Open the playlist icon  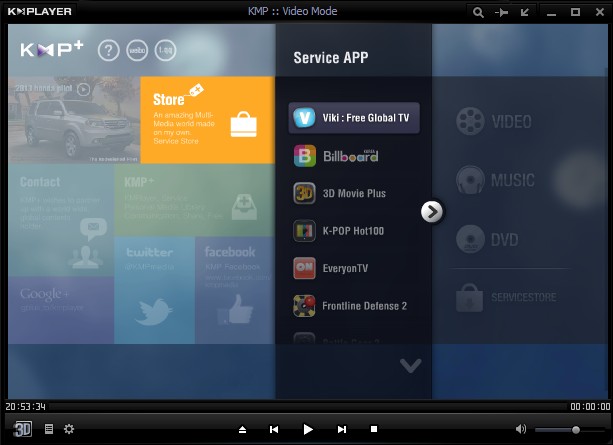point(49,429)
